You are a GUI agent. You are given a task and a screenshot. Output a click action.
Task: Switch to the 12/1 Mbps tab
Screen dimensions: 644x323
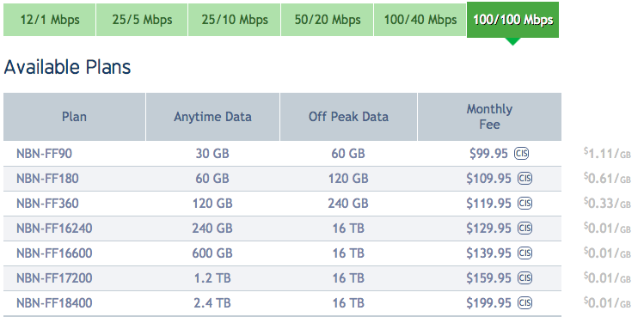click(x=50, y=20)
